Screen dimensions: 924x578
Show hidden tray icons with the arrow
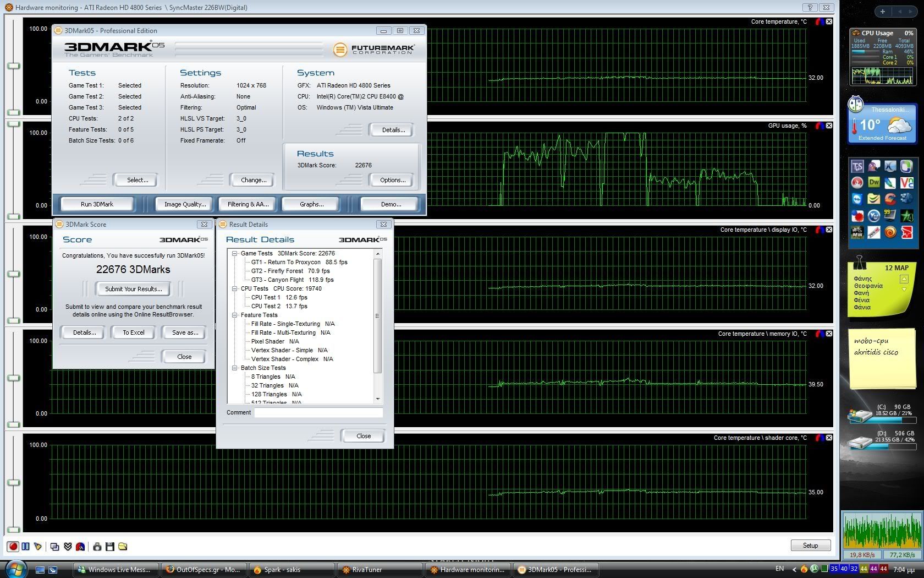pos(794,569)
